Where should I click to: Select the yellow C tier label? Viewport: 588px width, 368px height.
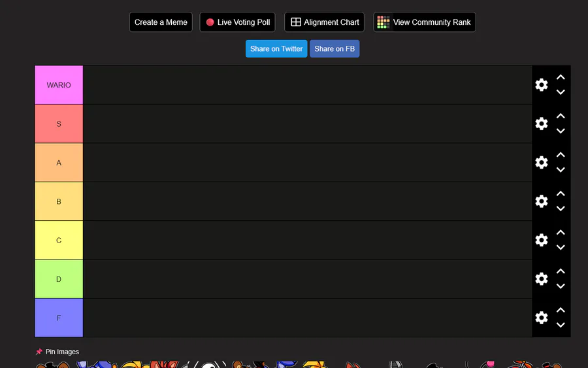click(x=59, y=240)
